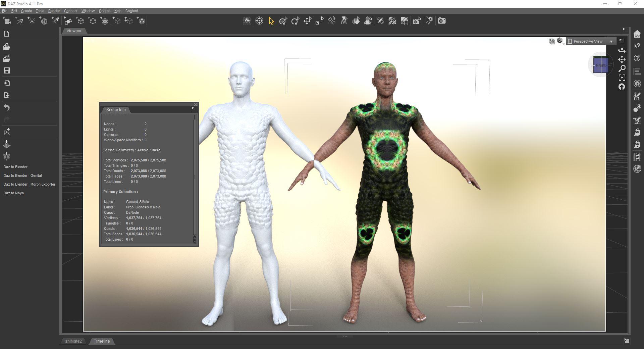Screen dimensions: 644x349
Task: Toggle the viewport grid icon in toolbar
Action: click(247, 21)
